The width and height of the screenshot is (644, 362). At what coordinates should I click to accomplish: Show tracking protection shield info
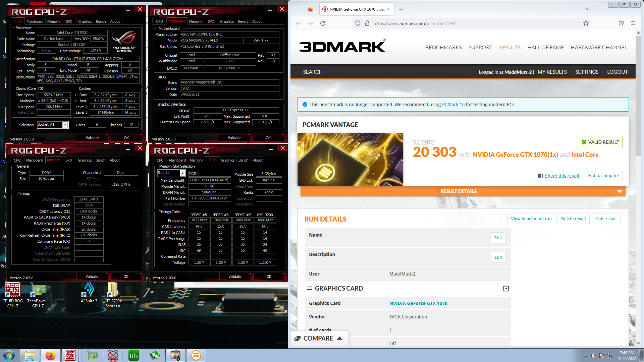(358, 23)
